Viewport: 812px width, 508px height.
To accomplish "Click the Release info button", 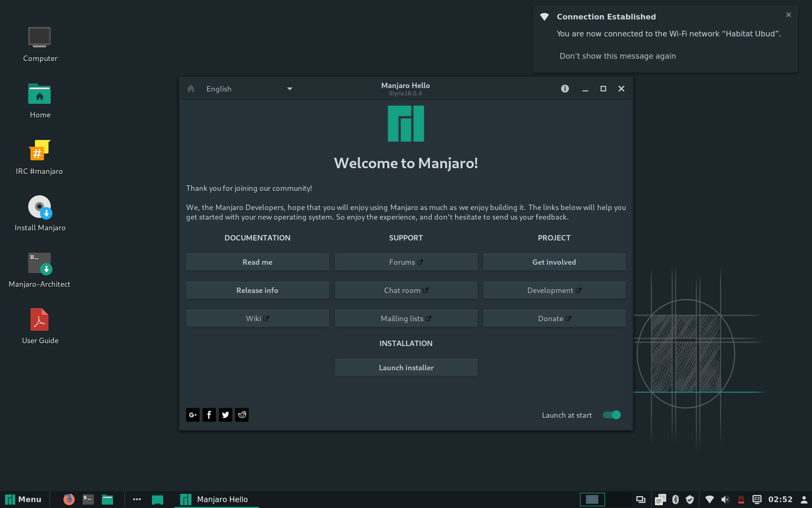I will (x=257, y=290).
